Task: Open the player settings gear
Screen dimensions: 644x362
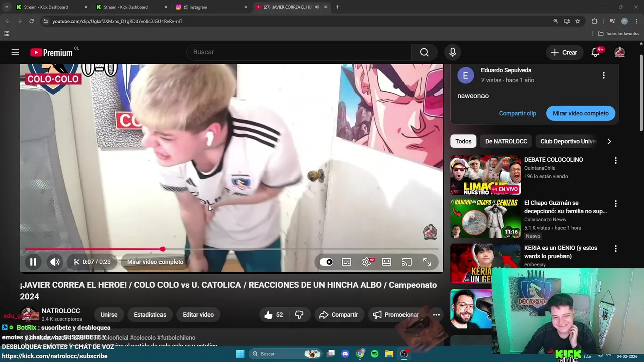Action: tap(366, 262)
